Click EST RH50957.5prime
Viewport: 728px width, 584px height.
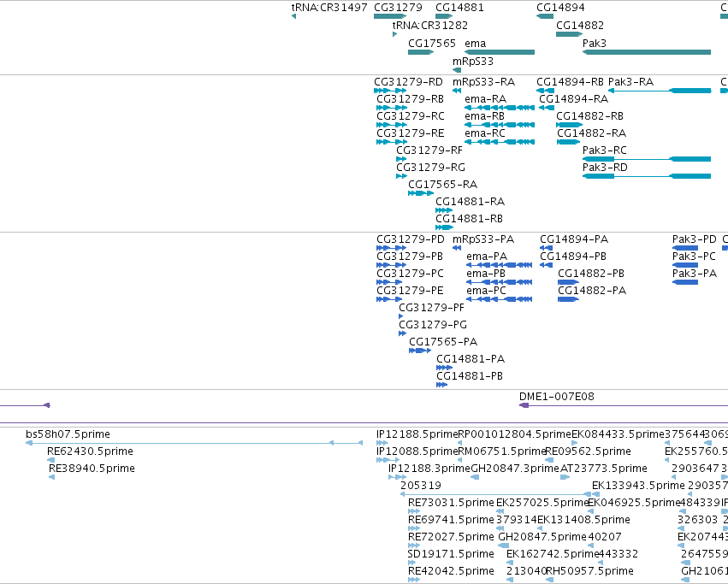(x=589, y=571)
